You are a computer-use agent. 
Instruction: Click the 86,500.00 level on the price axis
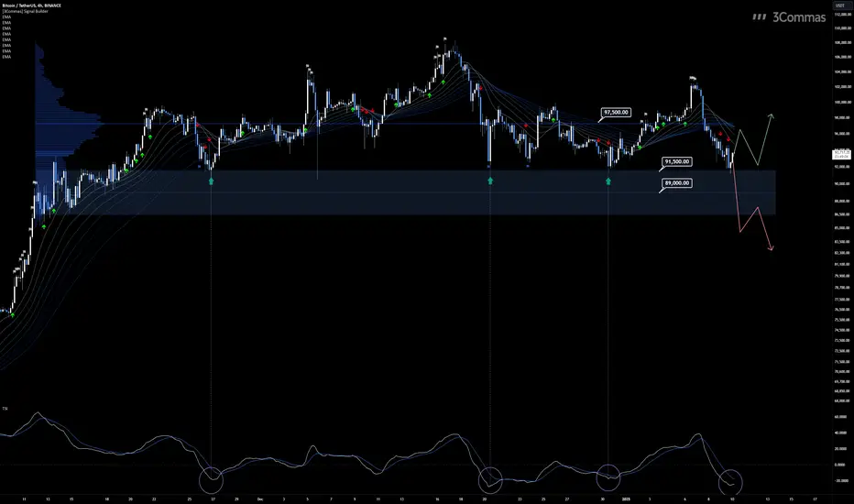[x=842, y=214]
